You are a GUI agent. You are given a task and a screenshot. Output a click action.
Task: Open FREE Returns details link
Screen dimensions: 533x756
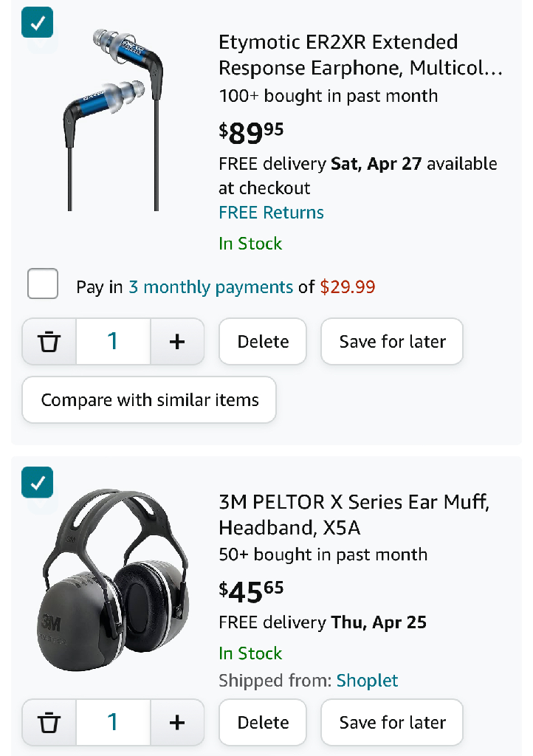click(x=272, y=213)
